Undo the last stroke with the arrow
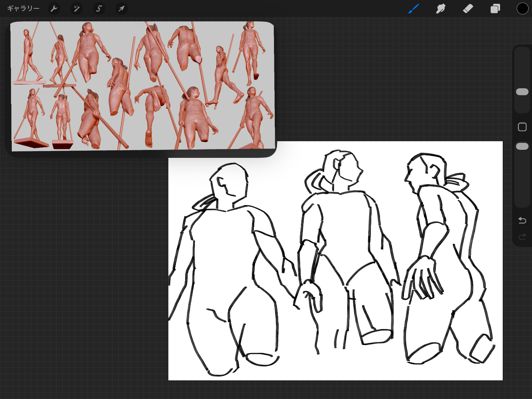This screenshot has height=399, width=532. [x=522, y=221]
